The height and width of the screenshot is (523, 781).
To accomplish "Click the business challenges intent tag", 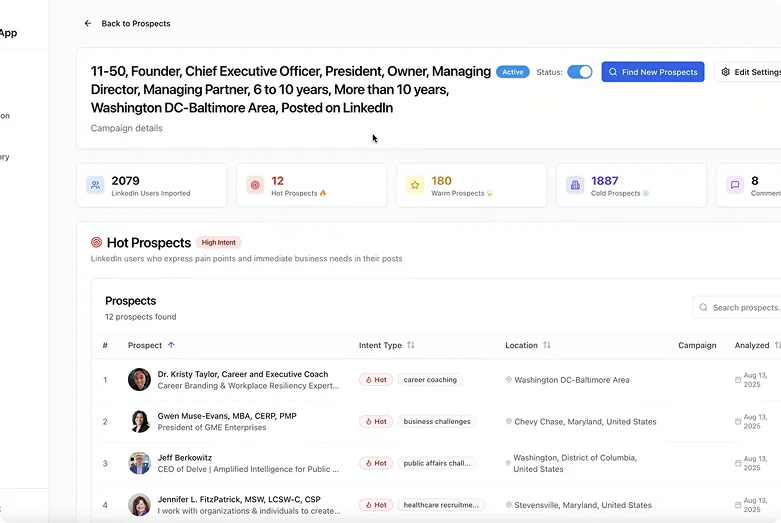I will 437,422.
